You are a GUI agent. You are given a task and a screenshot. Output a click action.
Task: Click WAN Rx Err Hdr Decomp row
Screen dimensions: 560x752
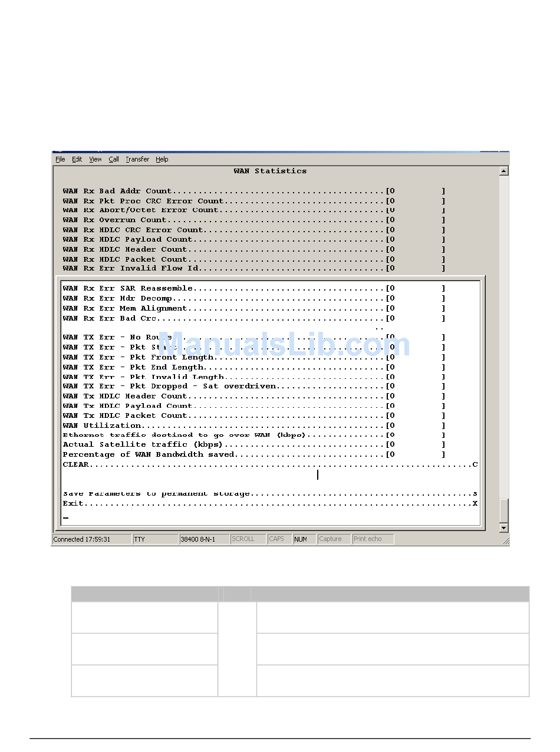(254, 298)
